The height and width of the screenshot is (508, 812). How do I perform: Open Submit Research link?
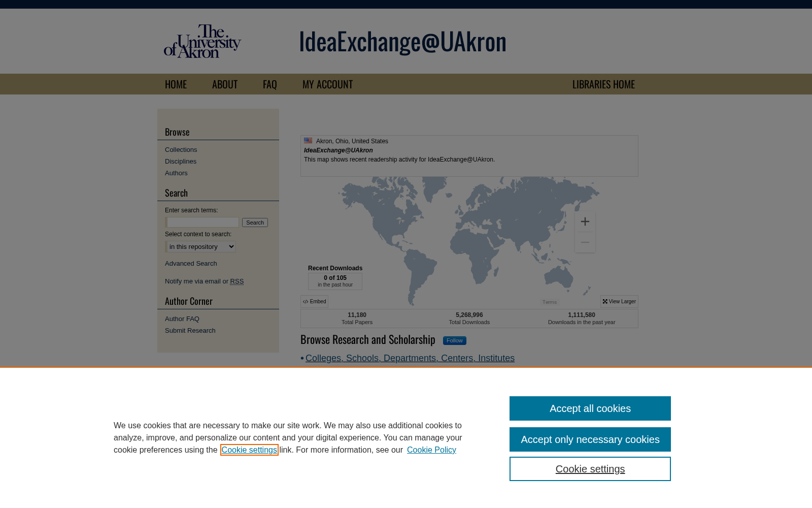pyautogui.click(x=190, y=331)
